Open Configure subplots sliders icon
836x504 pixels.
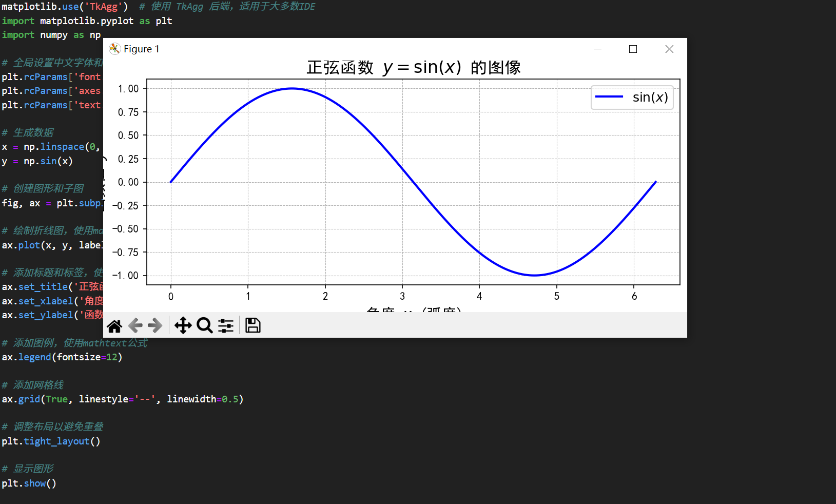click(226, 325)
